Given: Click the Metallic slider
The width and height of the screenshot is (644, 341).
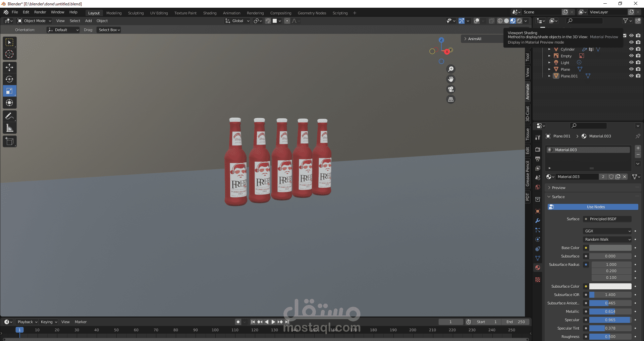Looking at the screenshot, I should 610,311.
